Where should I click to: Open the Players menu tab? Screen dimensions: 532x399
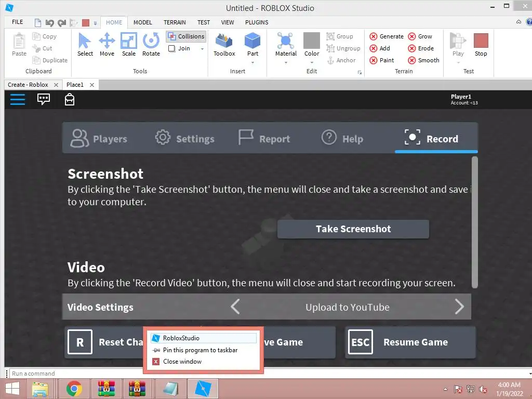click(99, 138)
